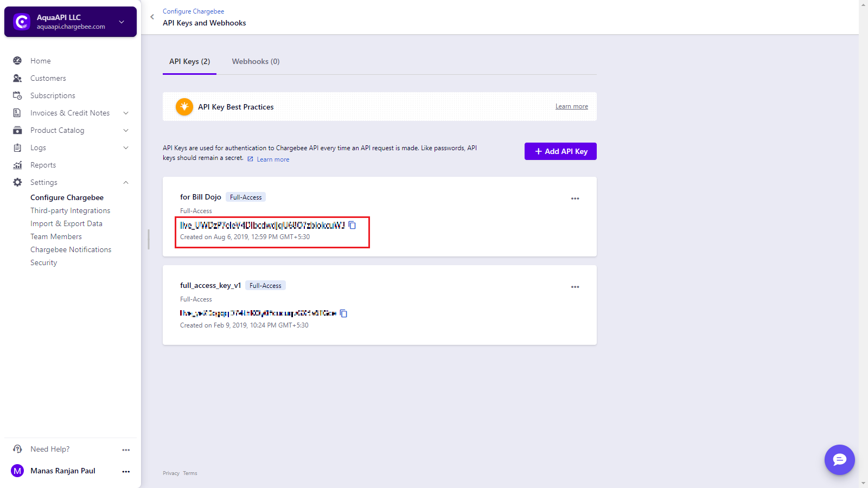
Task: Click the sidebar collapse handle
Action: 149,239
